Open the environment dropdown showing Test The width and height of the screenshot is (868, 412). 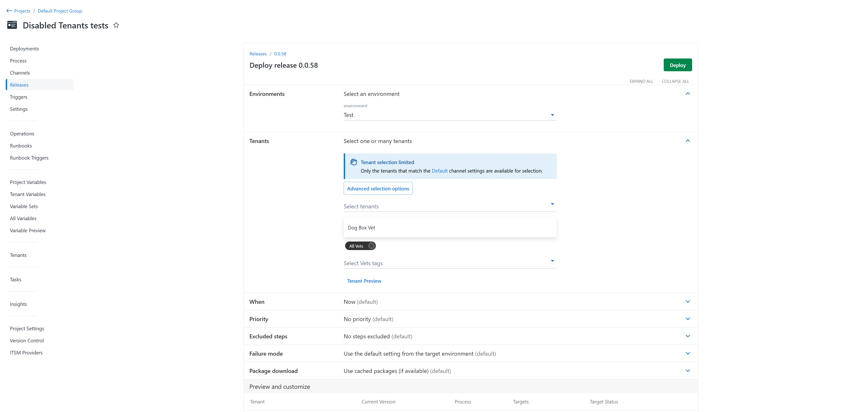pos(552,115)
